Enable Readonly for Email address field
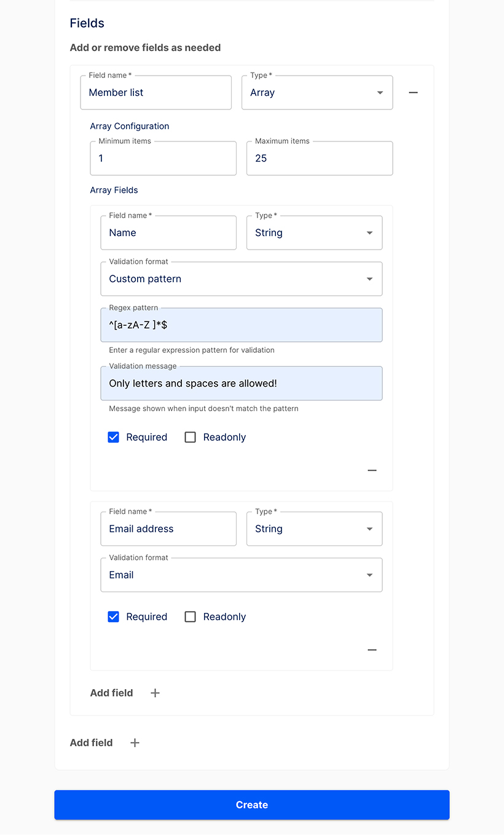 191,617
